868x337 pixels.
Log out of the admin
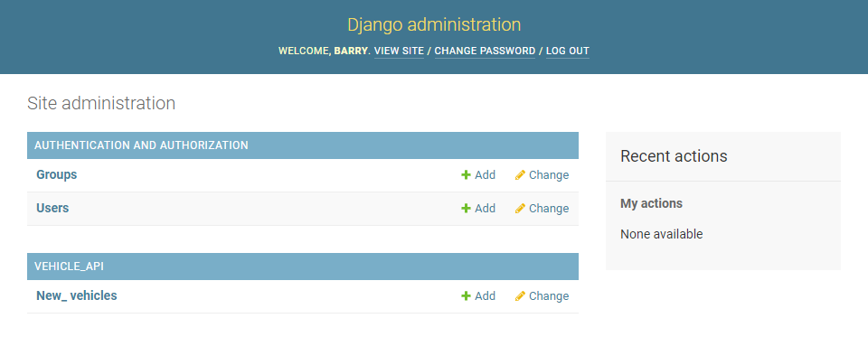(x=568, y=51)
